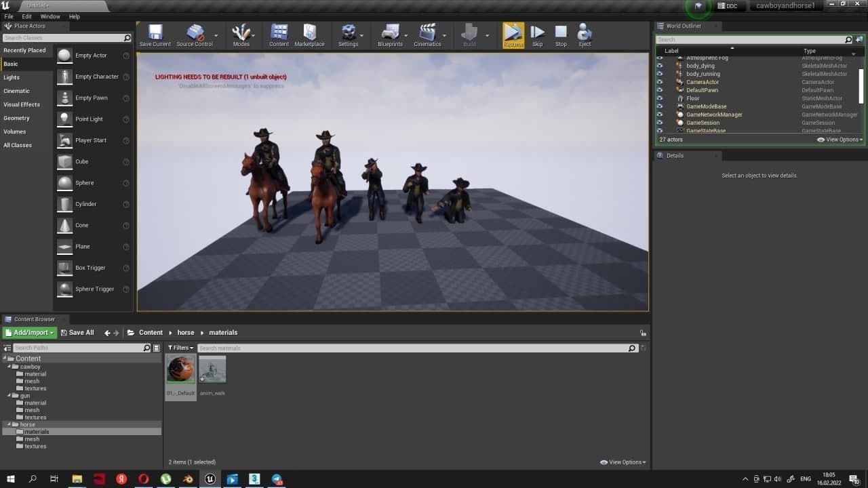
Task: Open the Cinematics toolbar icon
Action: (x=427, y=35)
